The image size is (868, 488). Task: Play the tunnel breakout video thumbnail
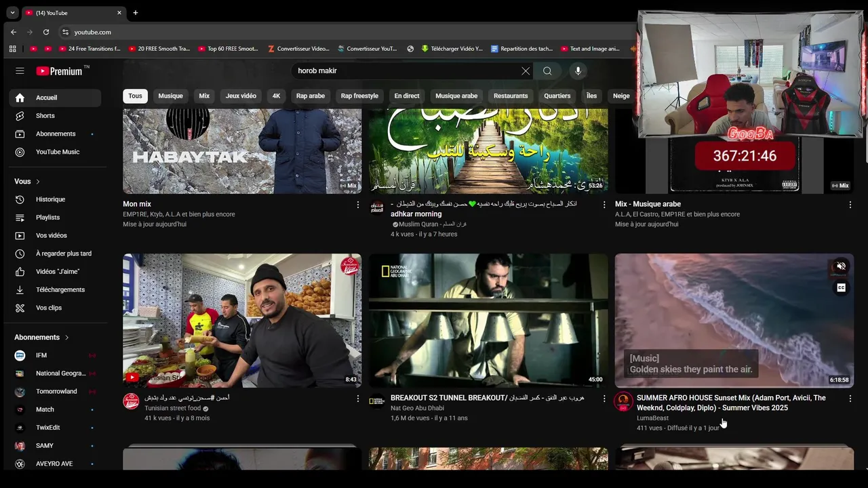(488, 321)
